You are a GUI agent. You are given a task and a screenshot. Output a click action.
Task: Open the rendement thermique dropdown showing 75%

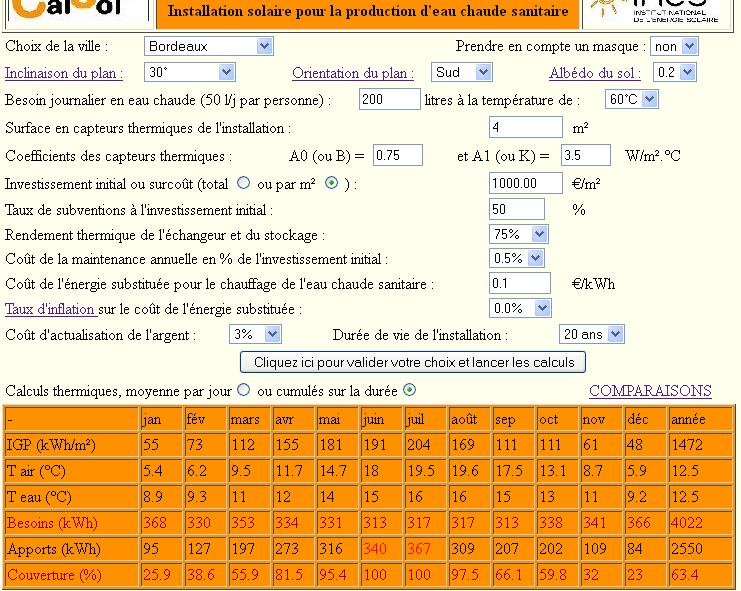pyautogui.click(x=518, y=234)
